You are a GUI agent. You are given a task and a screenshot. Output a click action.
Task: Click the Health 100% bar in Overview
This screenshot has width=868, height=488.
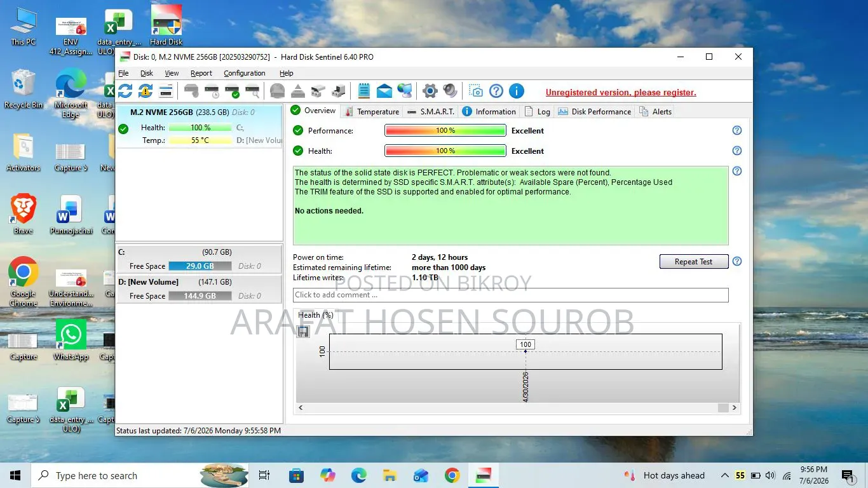(x=445, y=151)
